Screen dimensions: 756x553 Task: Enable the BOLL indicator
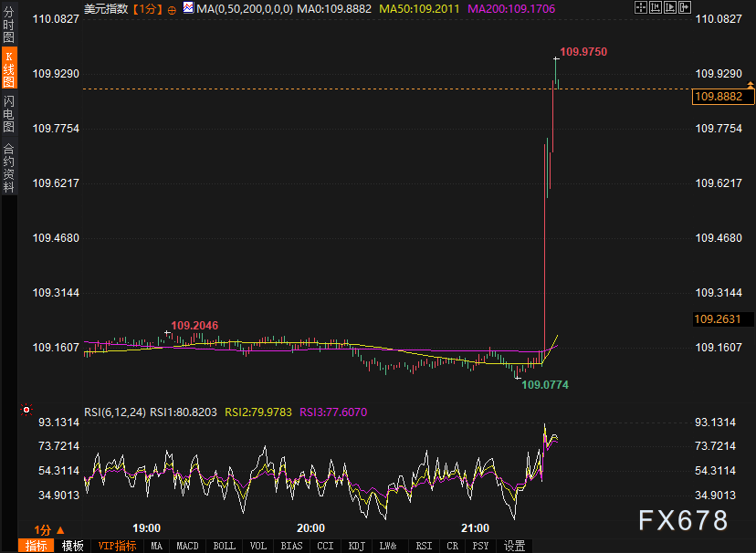point(223,546)
